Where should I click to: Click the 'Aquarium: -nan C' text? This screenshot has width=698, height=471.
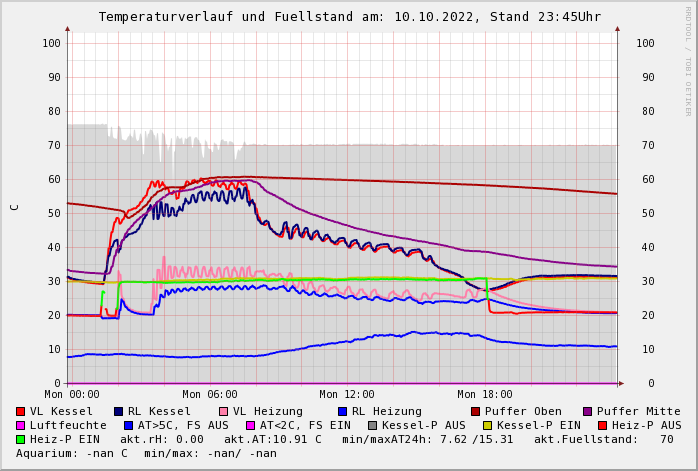[x=72, y=454]
